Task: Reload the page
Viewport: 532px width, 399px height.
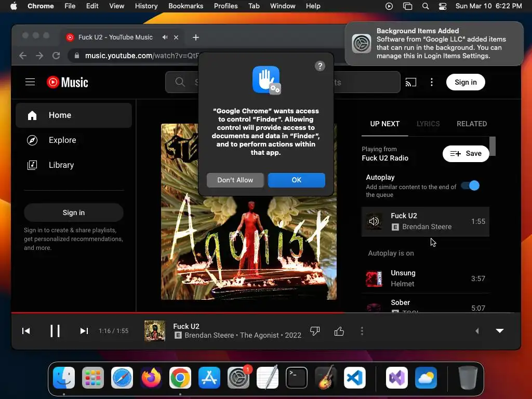Action: pyautogui.click(x=56, y=55)
